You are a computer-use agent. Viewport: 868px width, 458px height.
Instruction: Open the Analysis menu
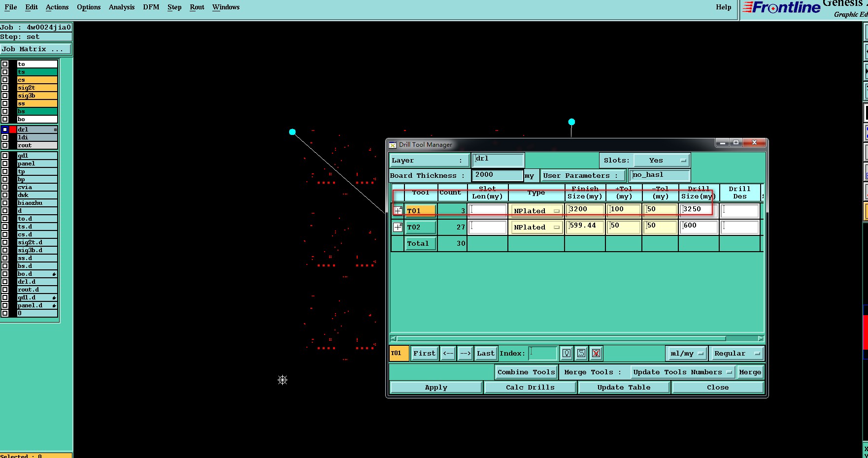pos(122,7)
